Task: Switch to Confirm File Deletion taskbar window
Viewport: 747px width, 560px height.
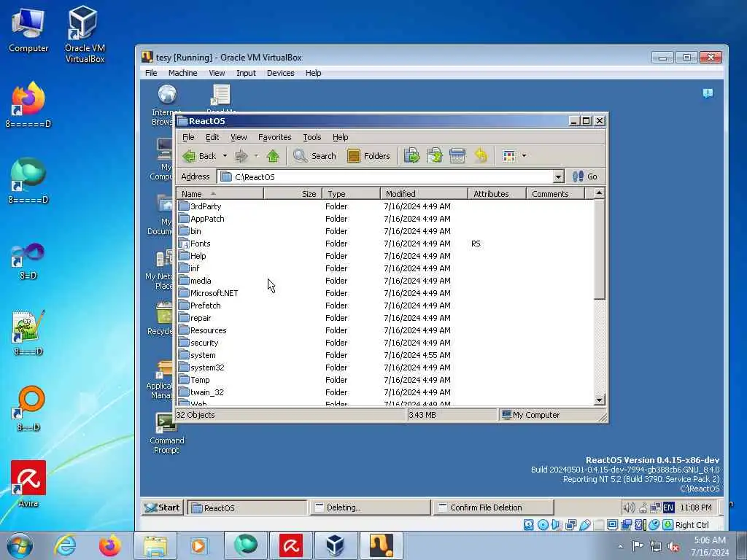Action: pos(493,507)
